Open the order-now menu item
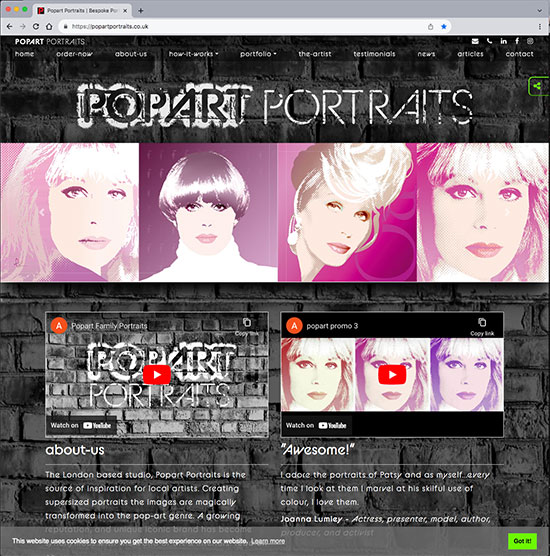The width and height of the screenshot is (550, 556). coord(74,54)
